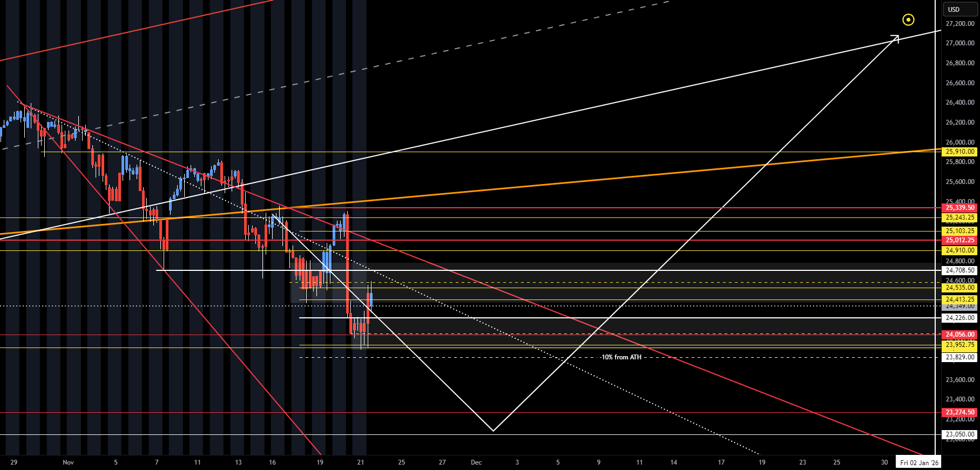Click the 24,226.00 white price label
The height and width of the screenshot is (470, 980).
(x=960, y=318)
